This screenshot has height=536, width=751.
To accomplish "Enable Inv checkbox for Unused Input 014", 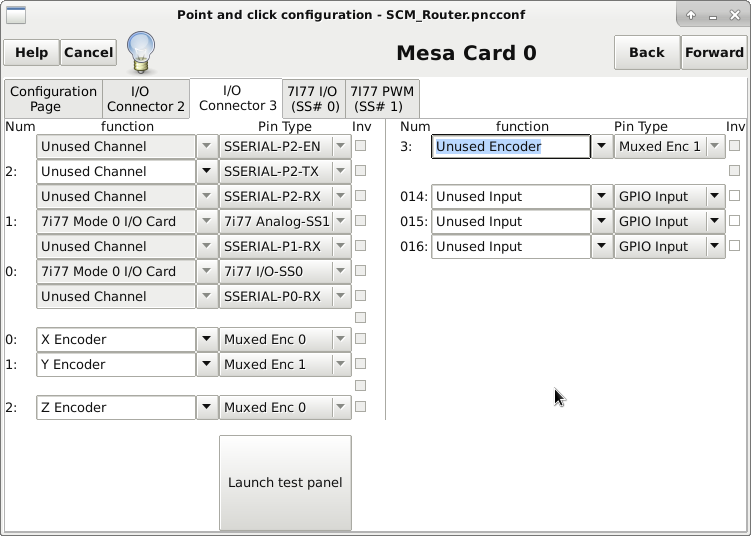I will (735, 196).
